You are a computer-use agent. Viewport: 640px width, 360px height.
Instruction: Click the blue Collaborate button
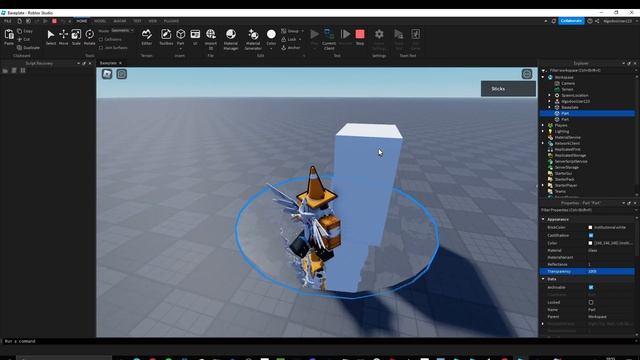[571, 21]
